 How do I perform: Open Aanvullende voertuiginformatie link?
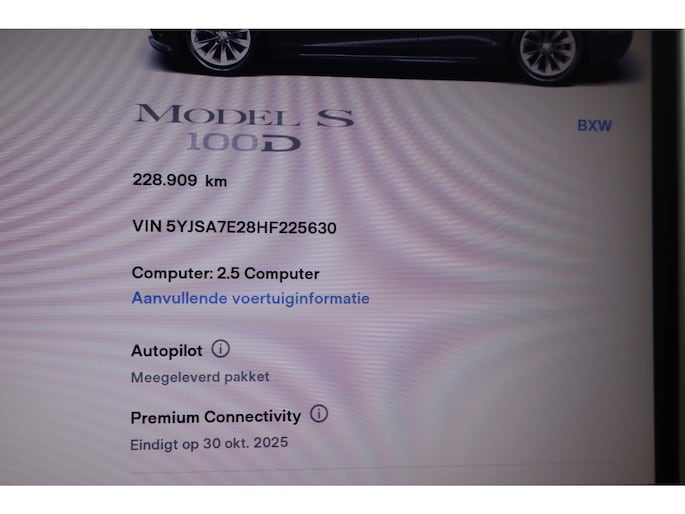tap(250, 298)
